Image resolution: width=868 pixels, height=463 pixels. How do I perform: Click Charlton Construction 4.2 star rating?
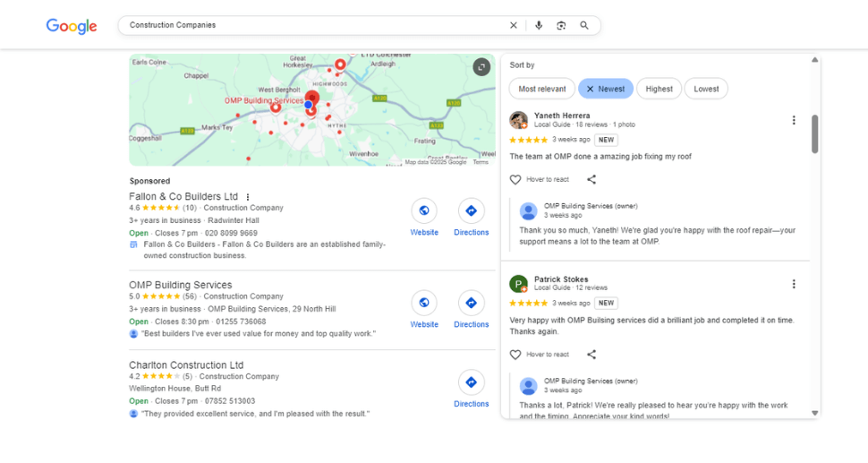point(160,377)
